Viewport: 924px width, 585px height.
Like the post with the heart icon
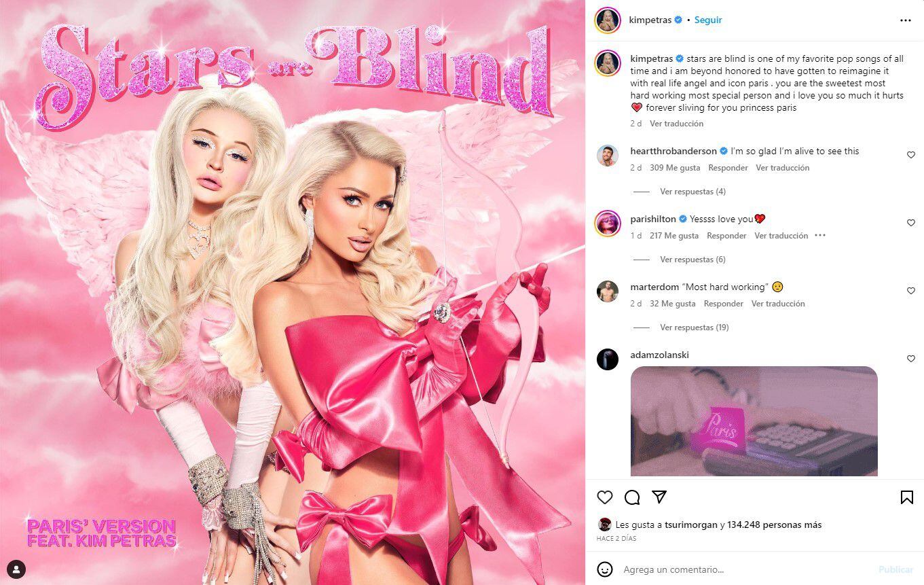tap(604, 497)
